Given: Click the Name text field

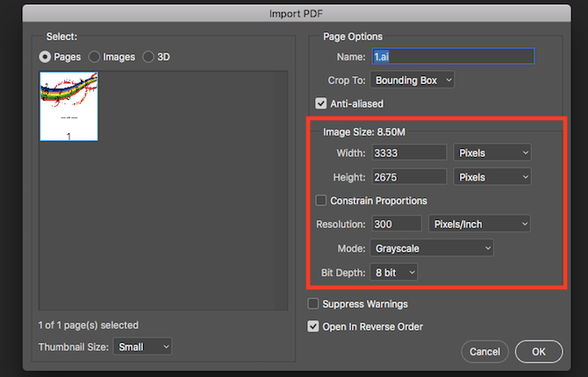Looking at the screenshot, I should [452, 56].
